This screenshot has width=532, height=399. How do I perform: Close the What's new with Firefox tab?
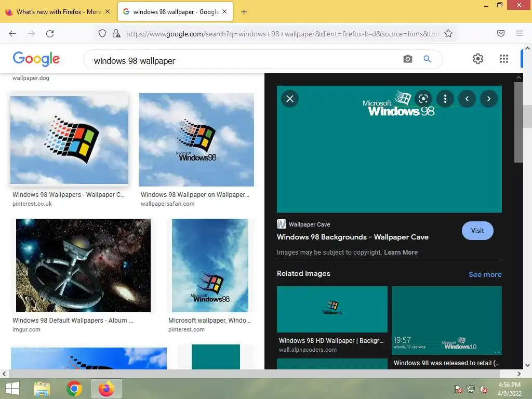pyautogui.click(x=108, y=11)
